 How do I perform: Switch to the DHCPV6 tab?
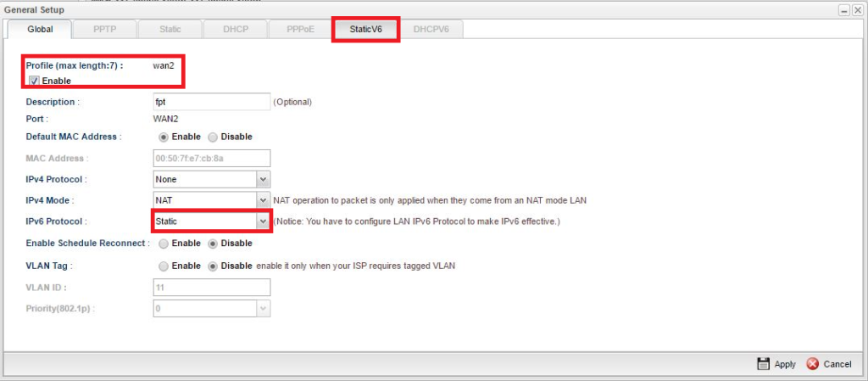click(431, 29)
